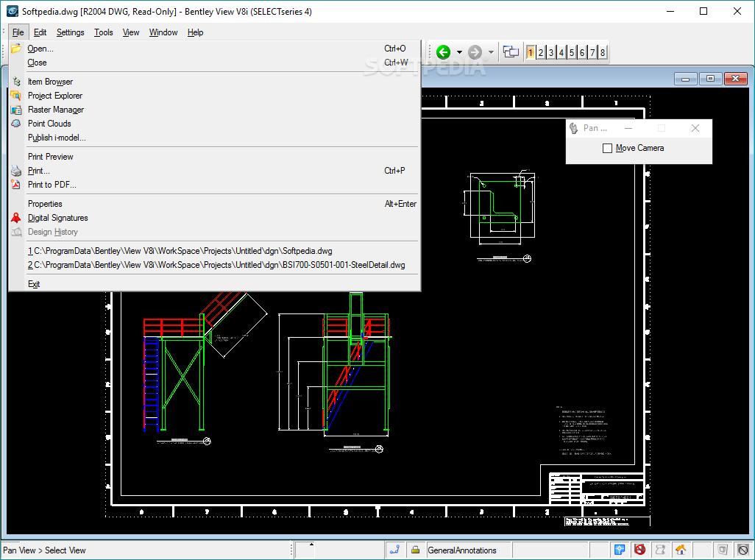Click the padlock locks icon in status bar
Image resolution: width=755 pixels, height=560 pixels.
(415, 550)
